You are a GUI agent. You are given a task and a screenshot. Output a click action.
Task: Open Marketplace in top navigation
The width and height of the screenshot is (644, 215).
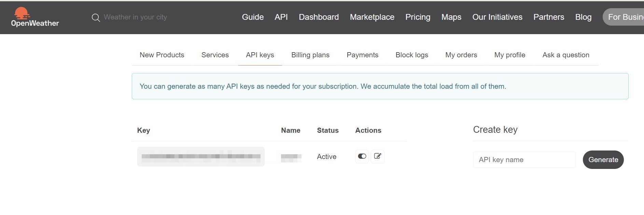pos(372,17)
